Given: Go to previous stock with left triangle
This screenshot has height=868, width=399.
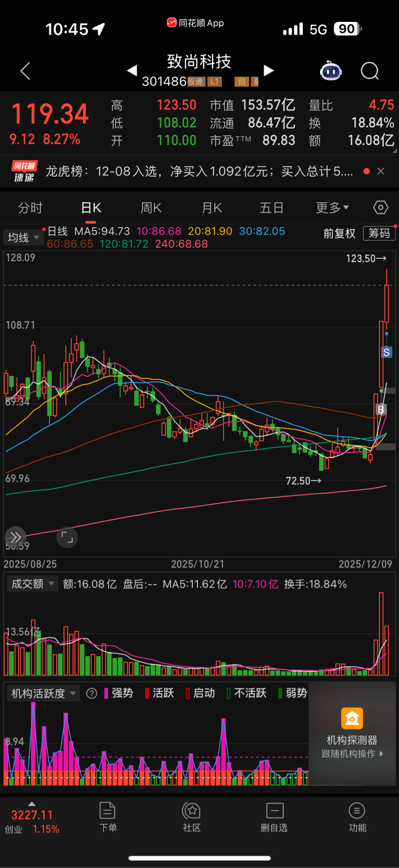Looking at the screenshot, I should [x=132, y=70].
